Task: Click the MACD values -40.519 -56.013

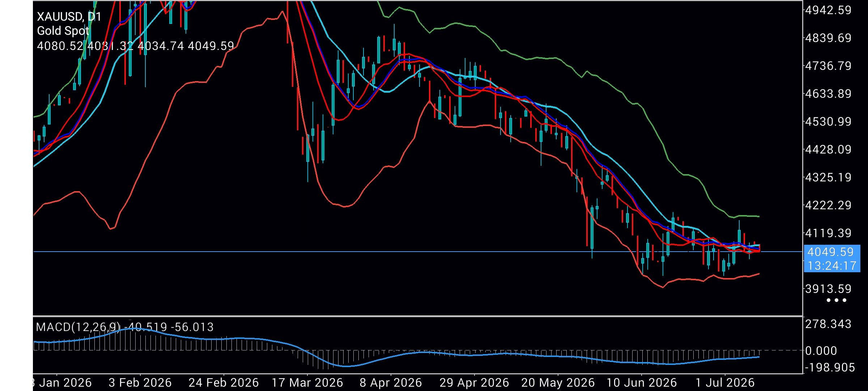Action: (x=169, y=327)
